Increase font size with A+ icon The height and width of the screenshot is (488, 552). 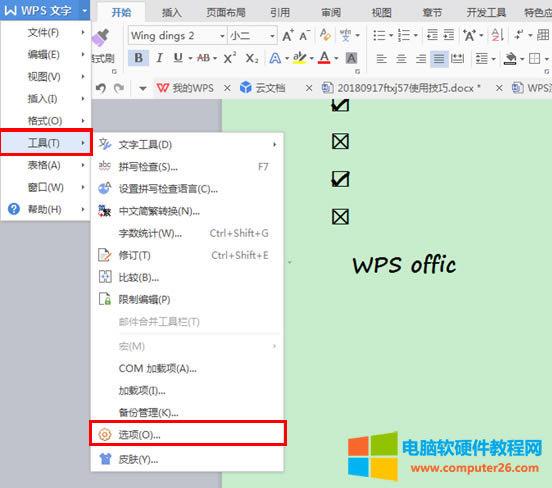point(288,35)
